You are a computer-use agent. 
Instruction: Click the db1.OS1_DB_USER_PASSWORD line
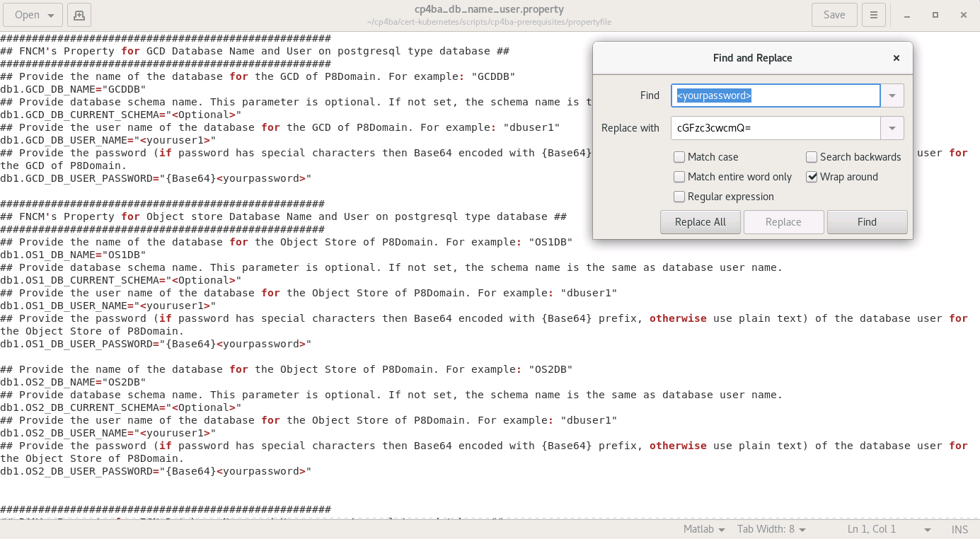156,344
